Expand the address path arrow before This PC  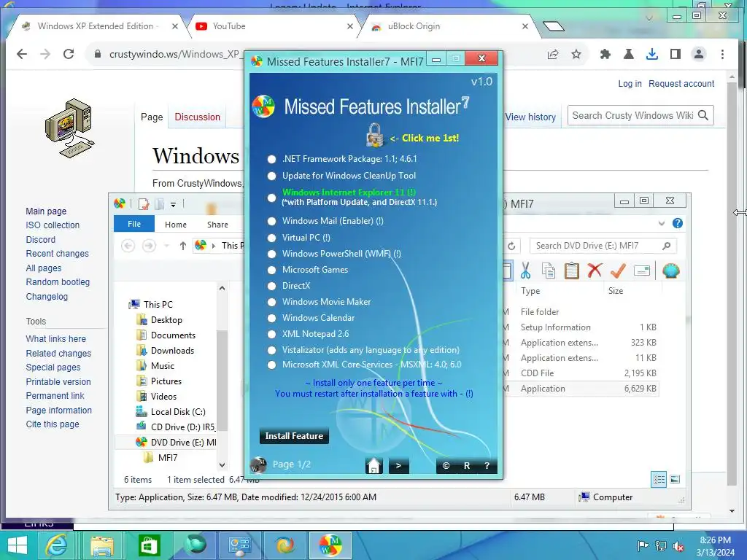point(214,246)
